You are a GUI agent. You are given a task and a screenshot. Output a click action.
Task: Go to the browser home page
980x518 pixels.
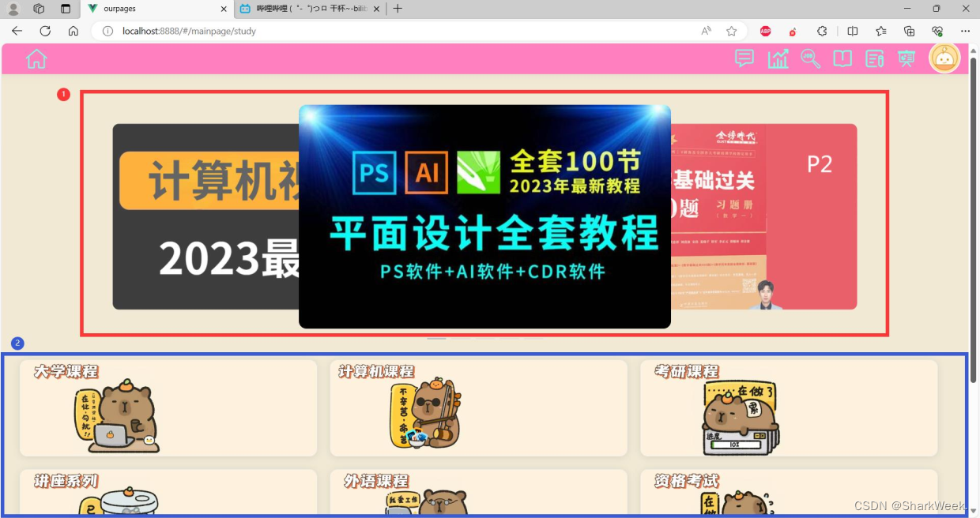(x=73, y=31)
